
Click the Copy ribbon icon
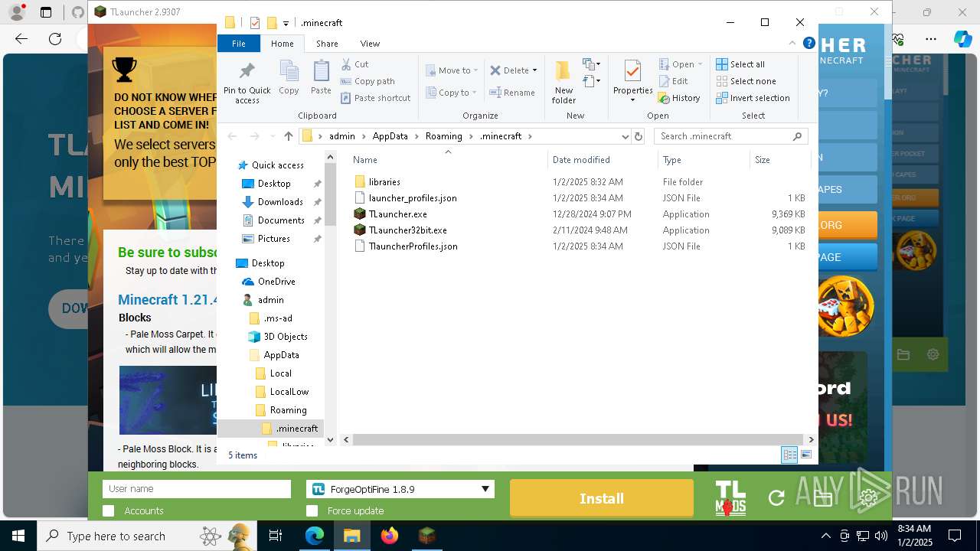point(289,78)
